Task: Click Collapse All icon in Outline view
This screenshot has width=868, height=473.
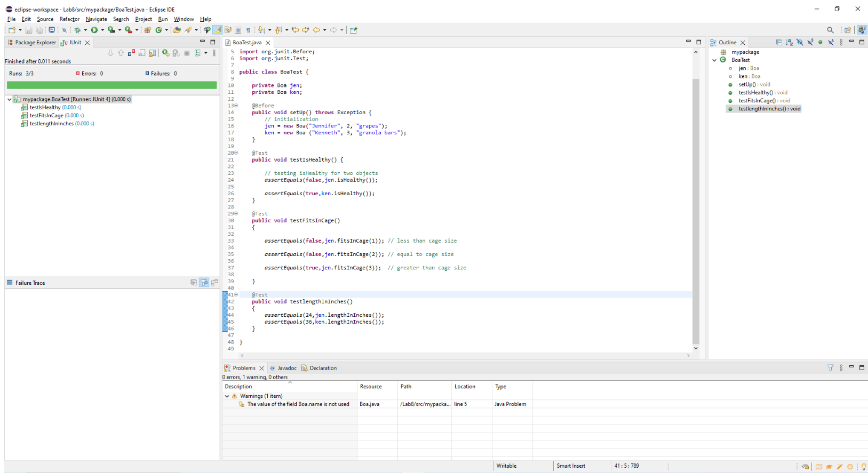Action: tap(779, 42)
